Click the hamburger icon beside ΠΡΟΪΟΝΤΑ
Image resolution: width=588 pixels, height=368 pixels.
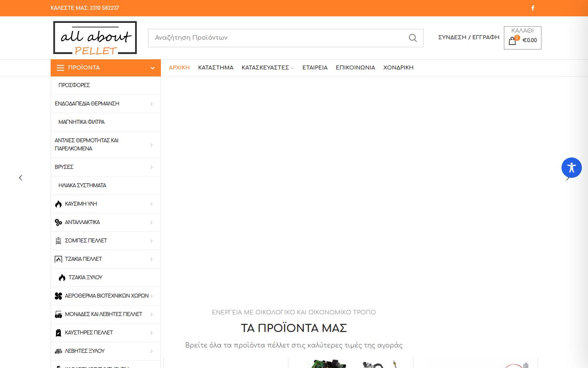tap(60, 68)
